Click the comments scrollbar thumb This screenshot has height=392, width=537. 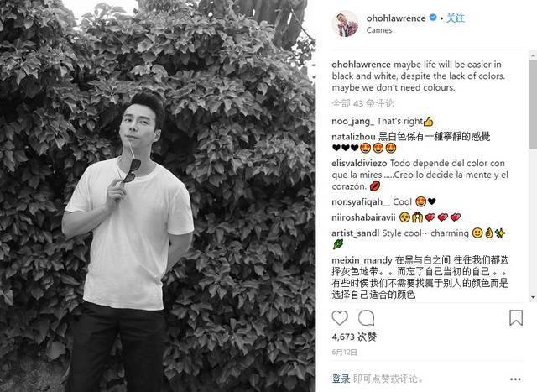[x=533, y=103]
